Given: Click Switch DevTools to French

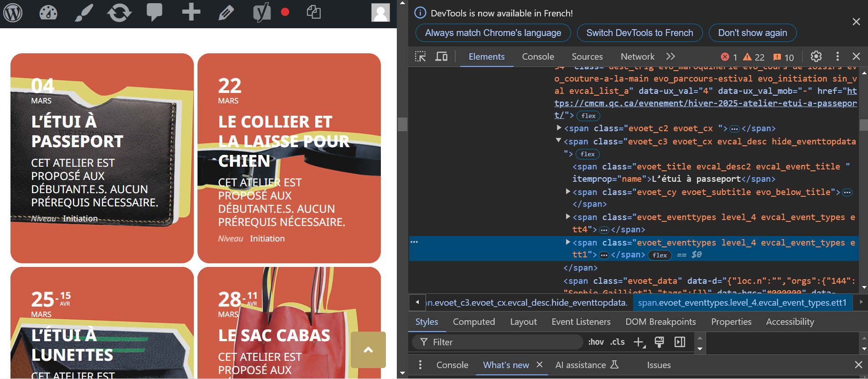Looking at the screenshot, I should tap(639, 33).
